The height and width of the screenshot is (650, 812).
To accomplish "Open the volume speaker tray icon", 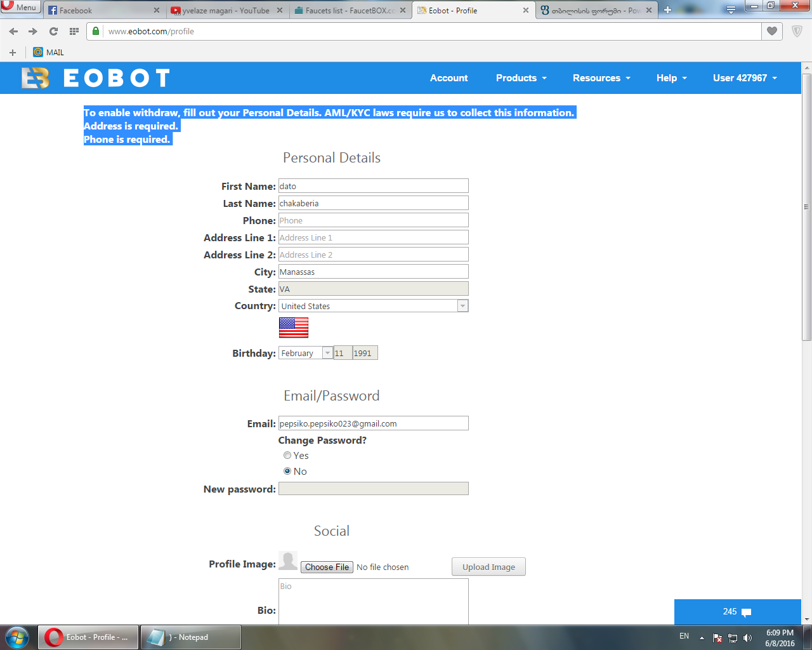I will click(748, 637).
